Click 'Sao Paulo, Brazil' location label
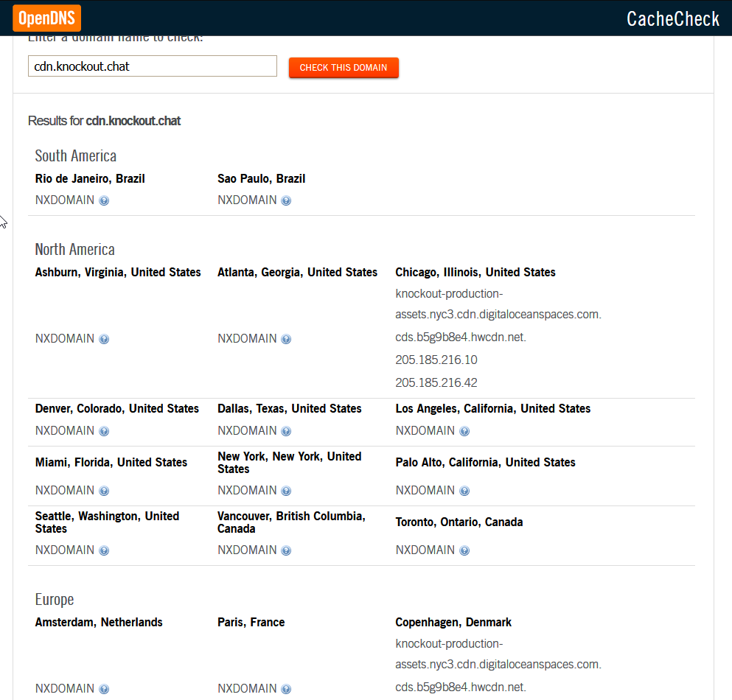 (x=262, y=179)
